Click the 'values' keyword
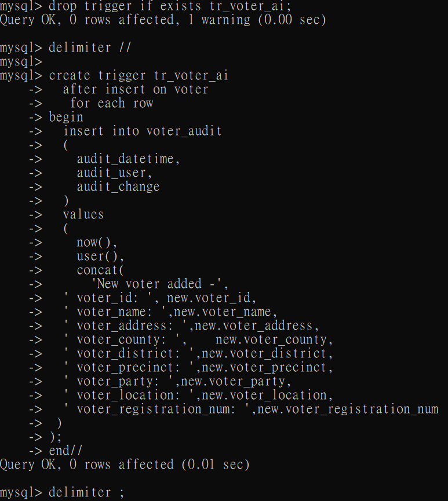Screen dimensions: 448x501 [83, 215]
